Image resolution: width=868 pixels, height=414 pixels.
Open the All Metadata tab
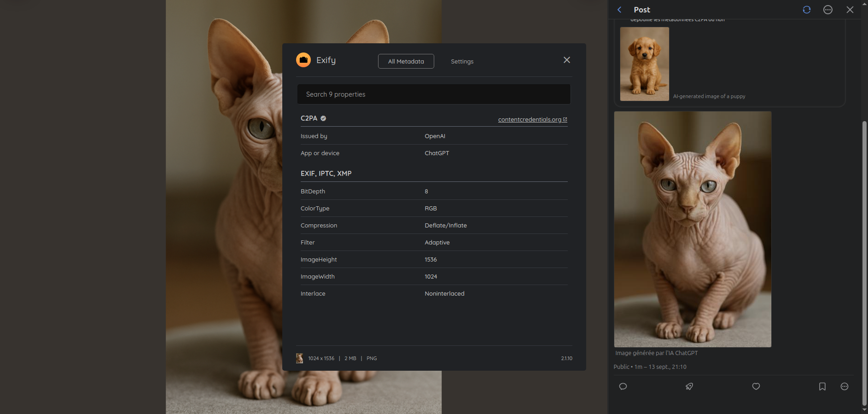tap(406, 61)
